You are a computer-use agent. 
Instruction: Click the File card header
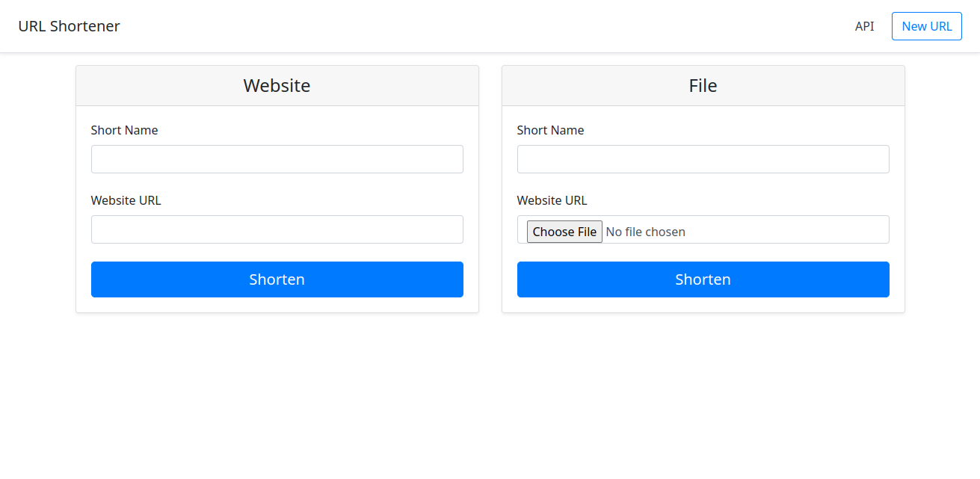(x=703, y=86)
